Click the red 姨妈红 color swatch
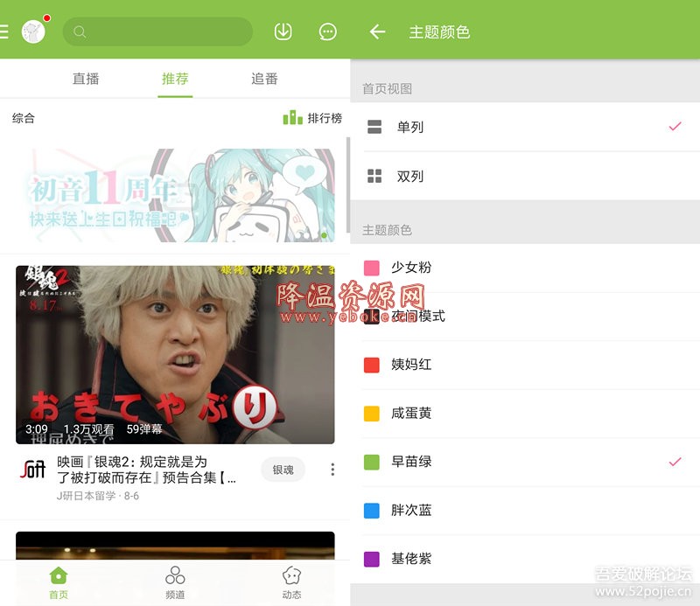Screen dimensions: 700x606 [x=371, y=365]
